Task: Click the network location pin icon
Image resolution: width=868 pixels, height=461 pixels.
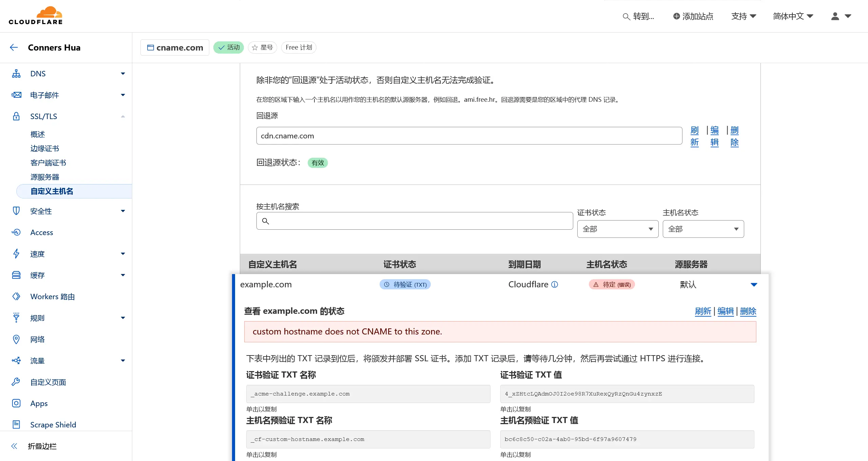Action: (16, 339)
